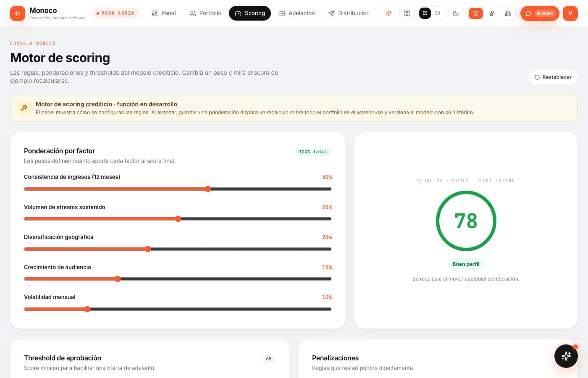Image resolution: width=588 pixels, height=378 pixels.
Task: Click the 25% weight value
Action: coord(327,207)
